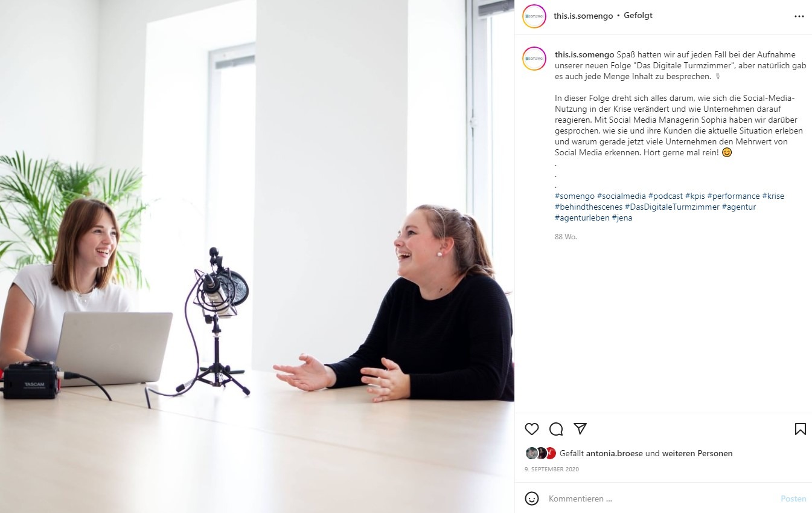This screenshot has height=513, width=812.
Task: Save post using bookmark icon
Action: tap(801, 429)
